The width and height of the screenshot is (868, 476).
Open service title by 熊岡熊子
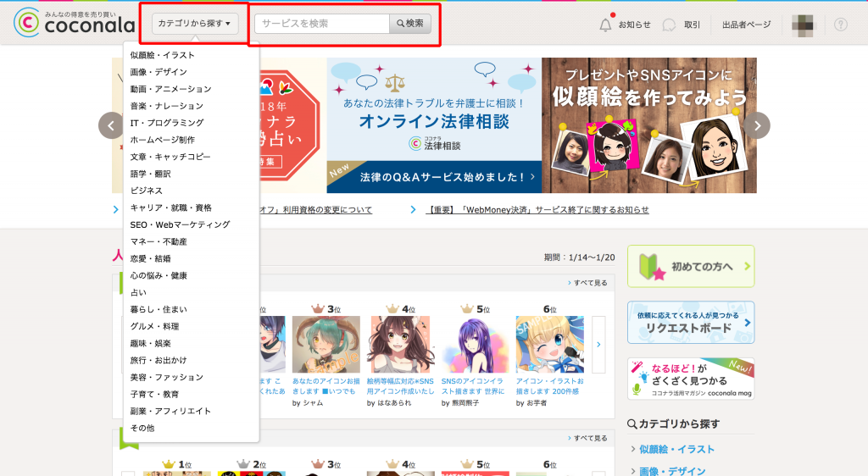[473, 386]
